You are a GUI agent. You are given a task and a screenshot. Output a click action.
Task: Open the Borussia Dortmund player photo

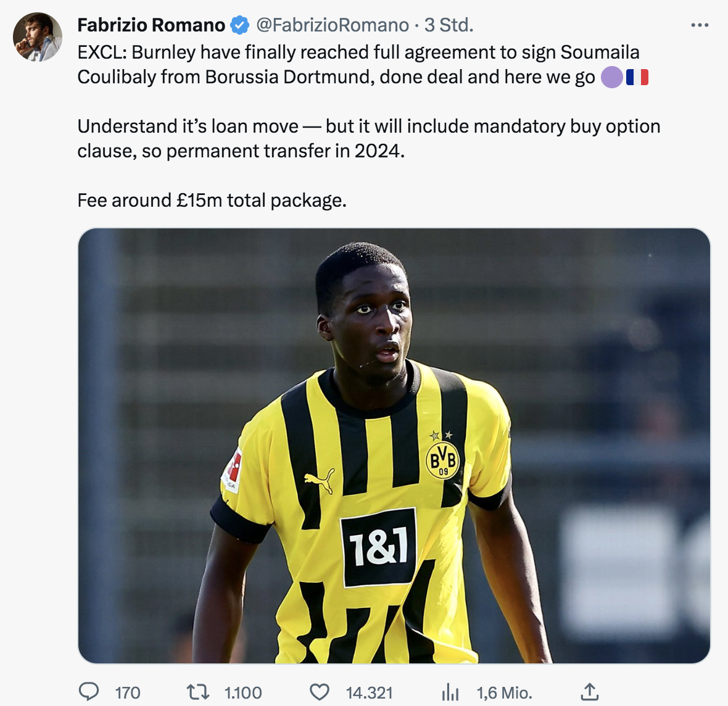coord(394,446)
